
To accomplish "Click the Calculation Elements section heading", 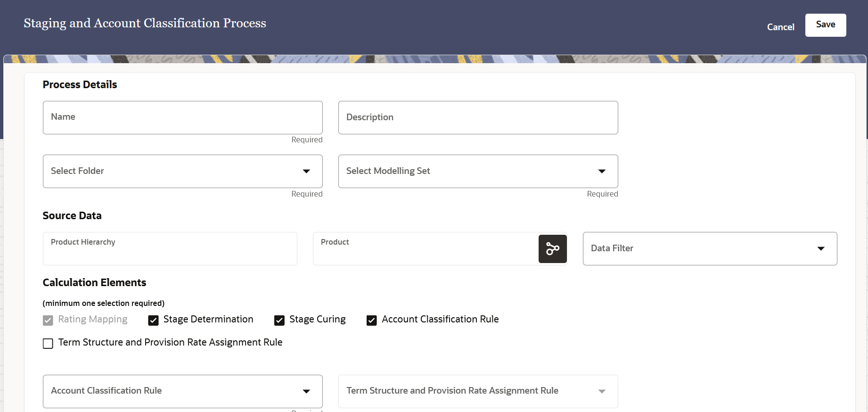I will 94,283.
